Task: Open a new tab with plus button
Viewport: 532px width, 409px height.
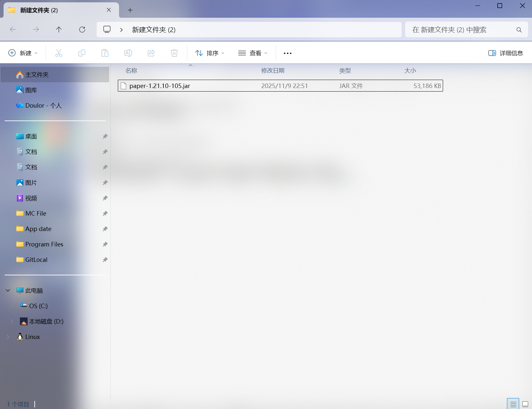Action: click(x=130, y=10)
